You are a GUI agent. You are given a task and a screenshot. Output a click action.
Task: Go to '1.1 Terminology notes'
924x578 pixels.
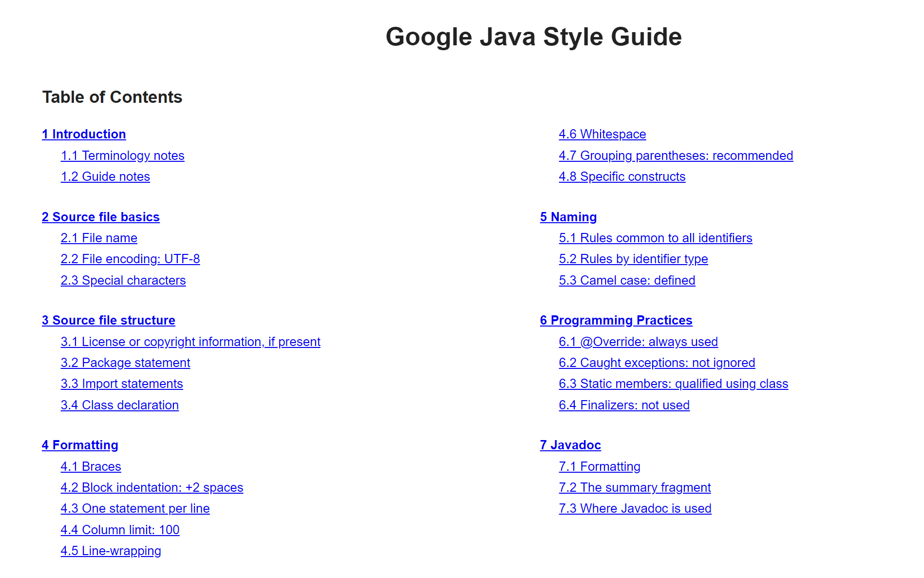(x=123, y=155)
